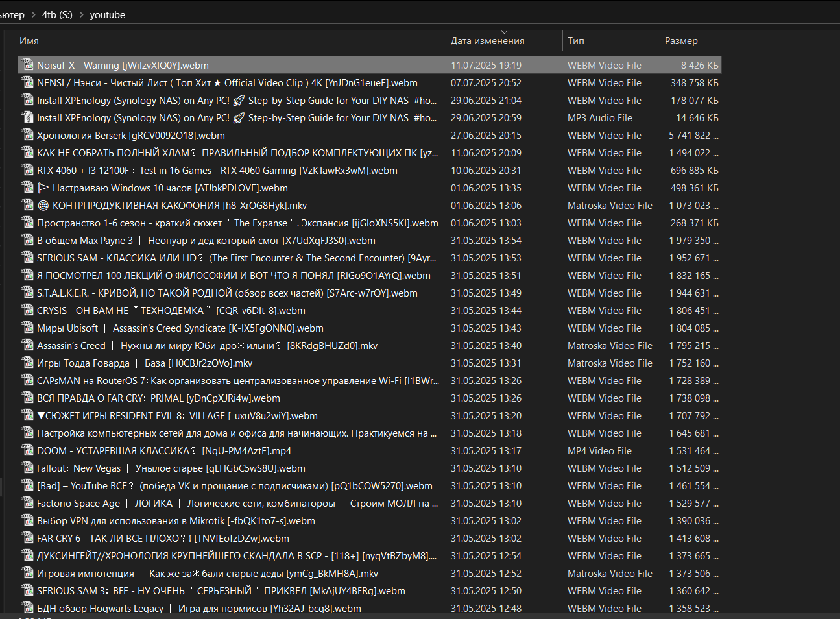
Task: Select the ВСЯ ПРАВДА О FAR CRY: PRIMAL icon
Action: pyautogui.click(x=27, y=398)
